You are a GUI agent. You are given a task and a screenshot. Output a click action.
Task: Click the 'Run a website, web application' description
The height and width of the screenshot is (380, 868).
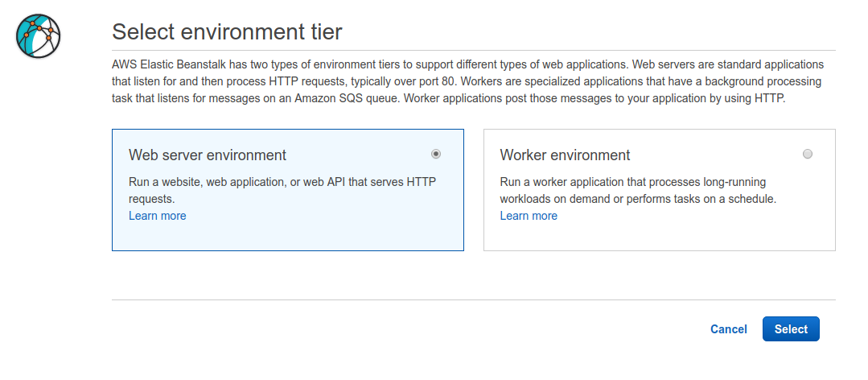point(282,190)
